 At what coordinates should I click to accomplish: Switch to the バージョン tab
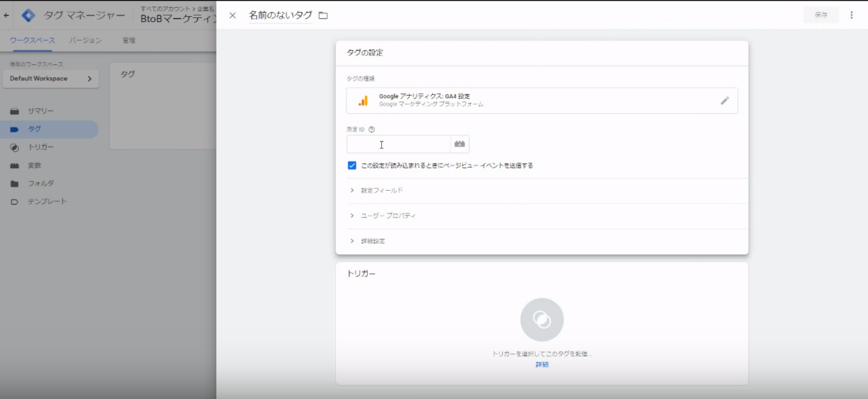[86, 41]
